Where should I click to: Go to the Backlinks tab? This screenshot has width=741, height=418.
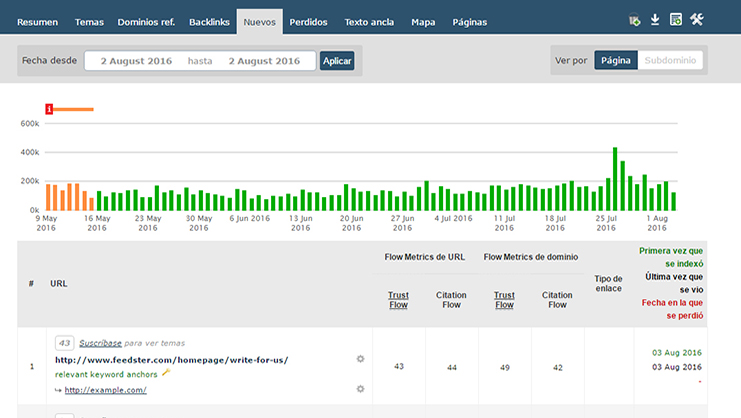pos(209,22)
